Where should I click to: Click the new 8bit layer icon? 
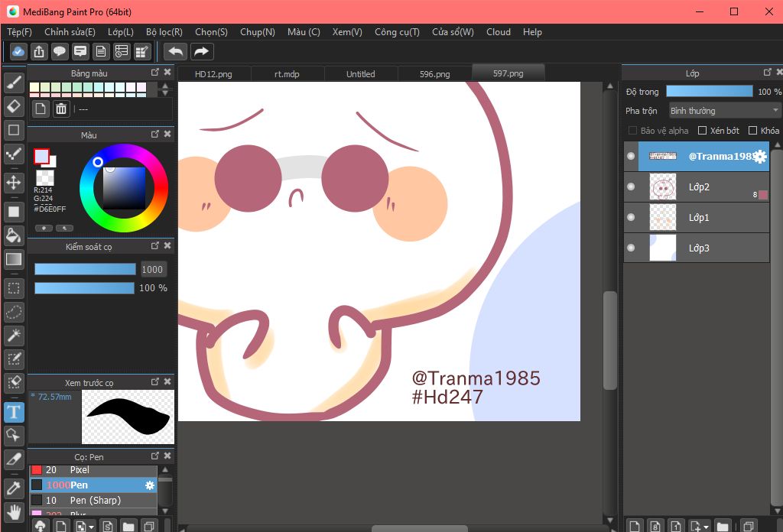click(655, 526)
